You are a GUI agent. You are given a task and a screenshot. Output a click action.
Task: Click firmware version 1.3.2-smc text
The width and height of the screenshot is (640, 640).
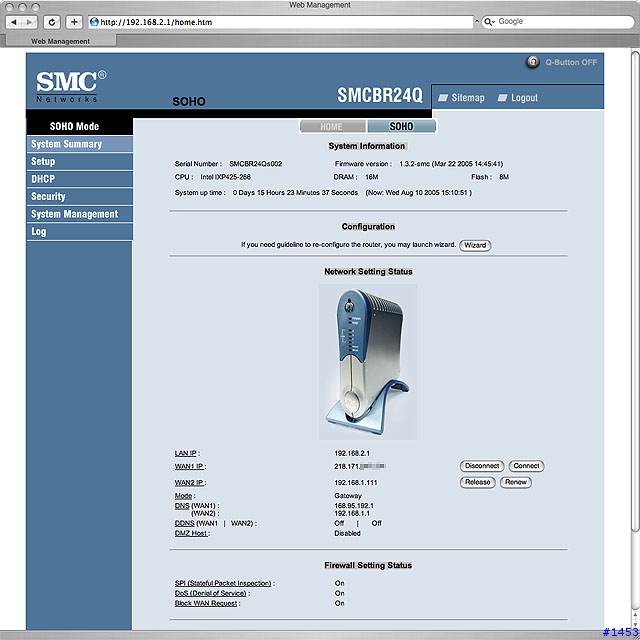(x=451, y=164)
